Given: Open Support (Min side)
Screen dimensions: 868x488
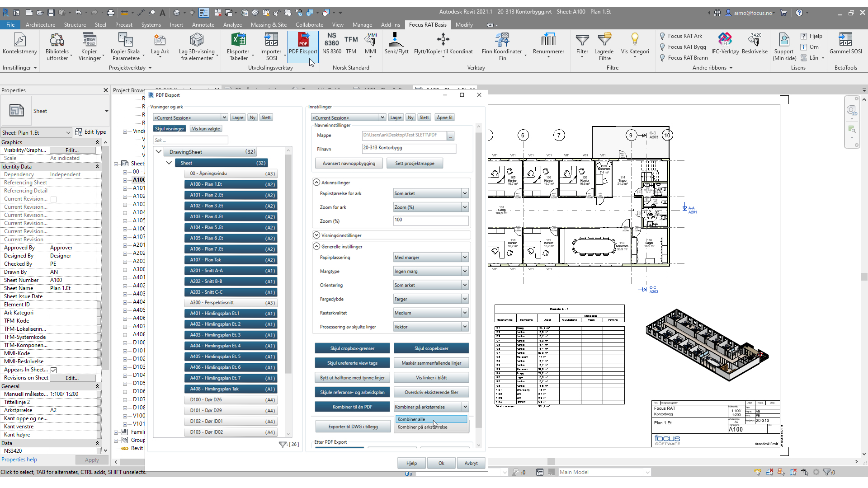Looking at the screenshot, I should tap(784, 47).
